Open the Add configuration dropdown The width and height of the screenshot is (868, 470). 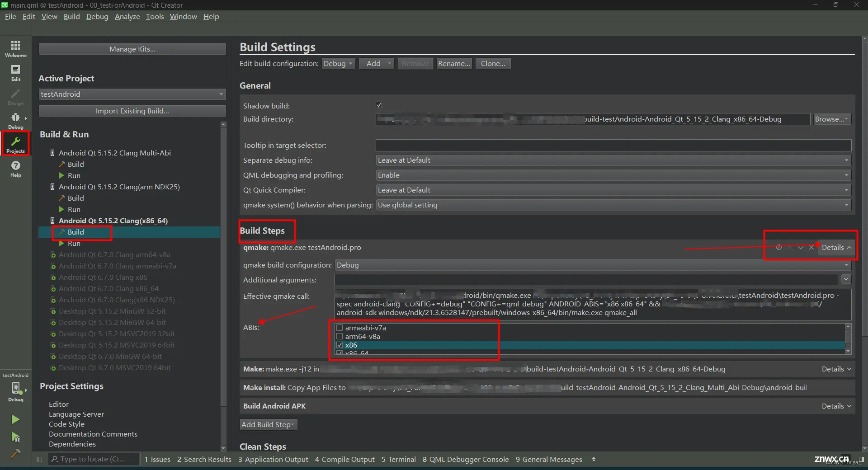pos(377,64)
